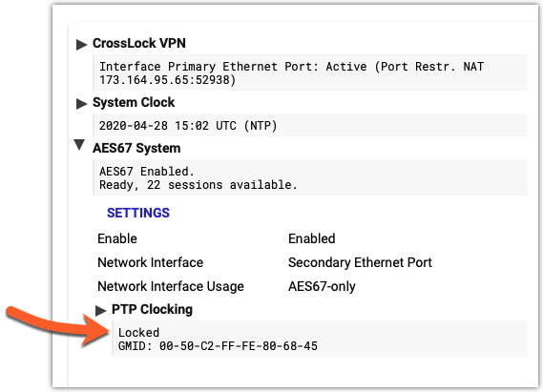Screen dimensions: 543x392
Task: Click the Network Interface setting label
Action: pos(150,262)
